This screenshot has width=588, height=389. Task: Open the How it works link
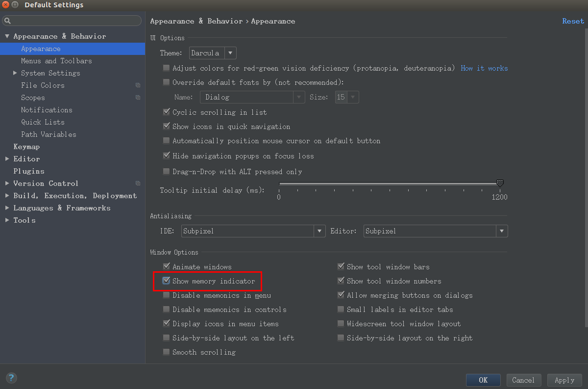[x=484, y=68]
